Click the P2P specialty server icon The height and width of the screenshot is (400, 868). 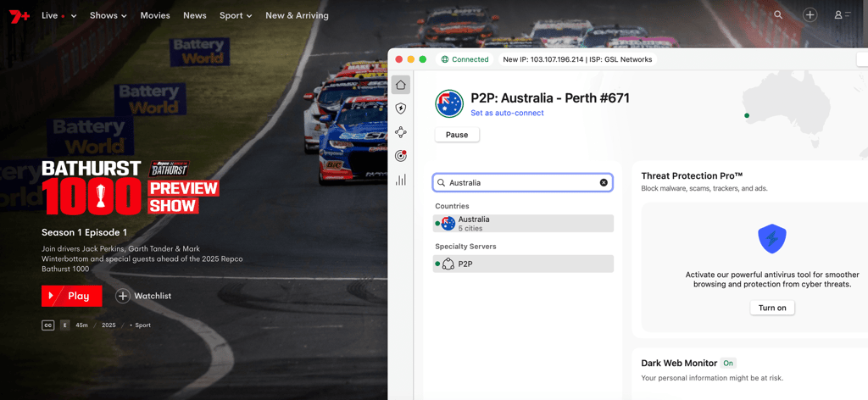[448, 264]
